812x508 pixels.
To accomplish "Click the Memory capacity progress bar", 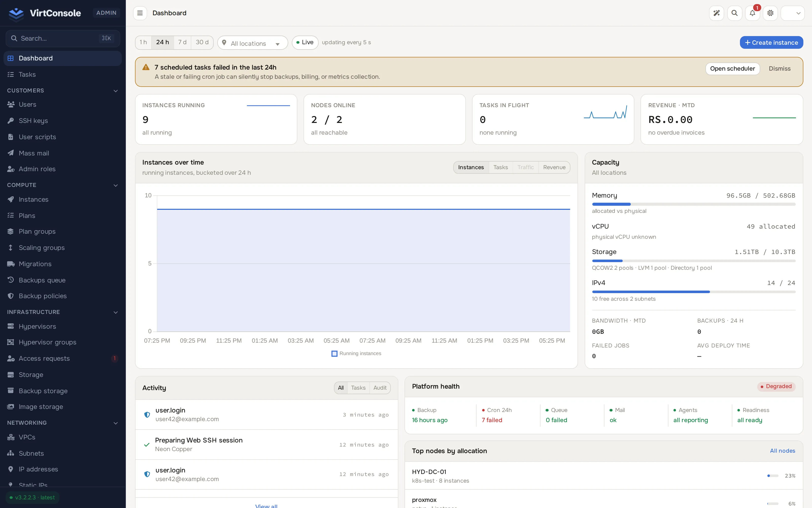I will 693,204.
